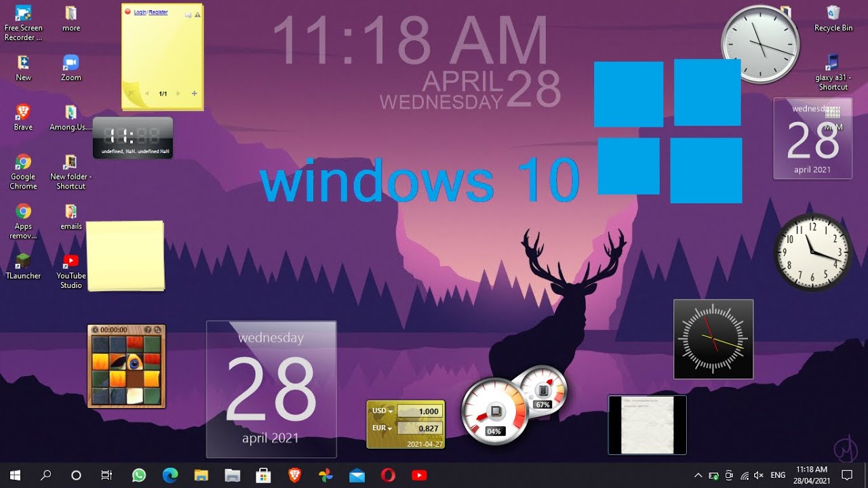Select 'New folder - Shortcut' desktop icon
868x488 pixels.
[x=71, y=171]
